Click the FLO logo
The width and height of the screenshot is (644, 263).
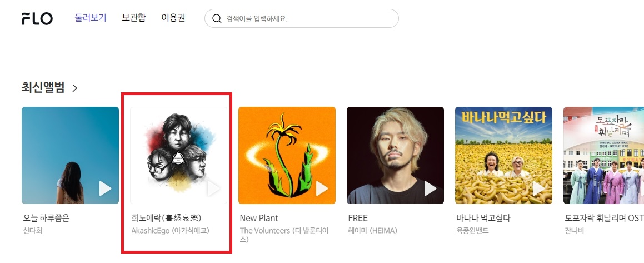coord(37,18)
